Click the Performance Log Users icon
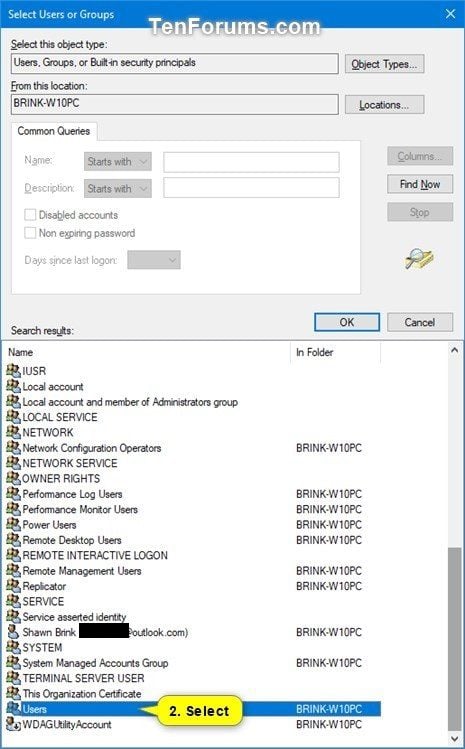Viewport: 465px width, 749px height. 13,493
